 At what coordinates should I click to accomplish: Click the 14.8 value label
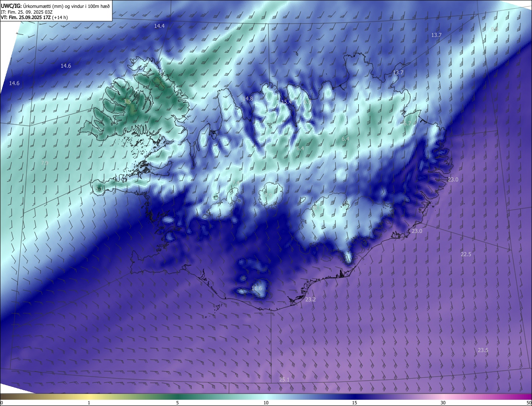(x=248, y=99)
